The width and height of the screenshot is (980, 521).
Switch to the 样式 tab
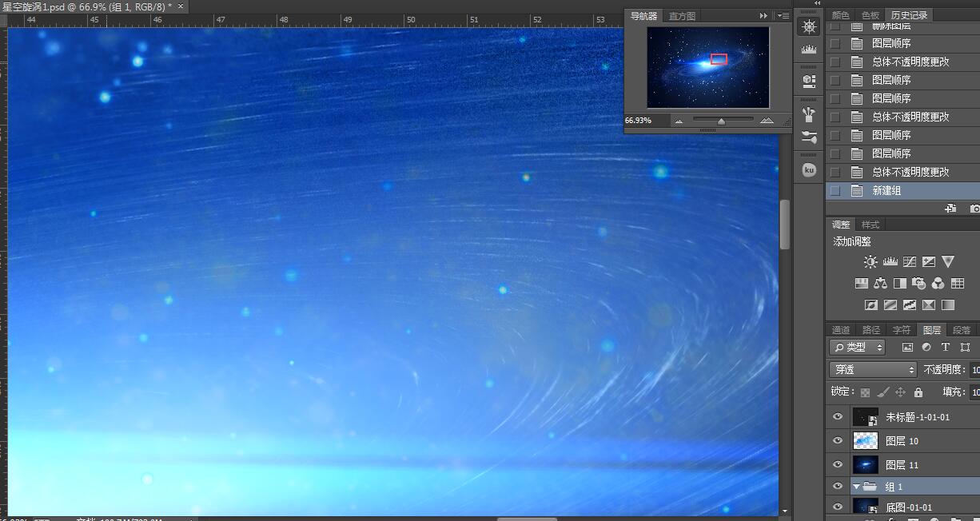click(x=870, y=225)
